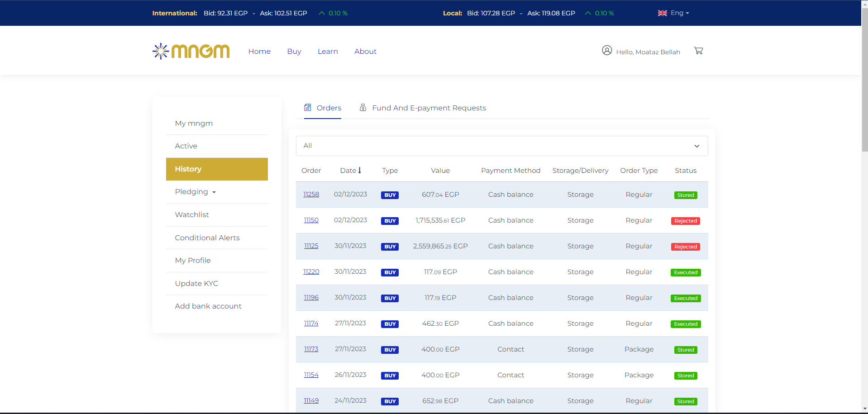Click the user profile avatar icon

pos(607,50)
